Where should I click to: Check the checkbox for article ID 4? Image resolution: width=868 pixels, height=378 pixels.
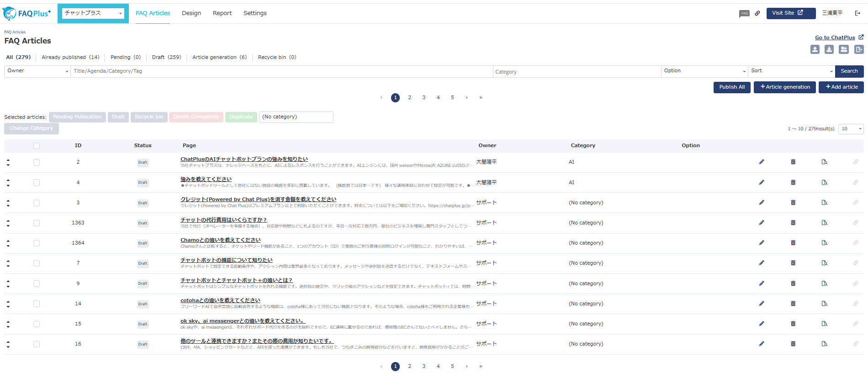tap(37, 182)
